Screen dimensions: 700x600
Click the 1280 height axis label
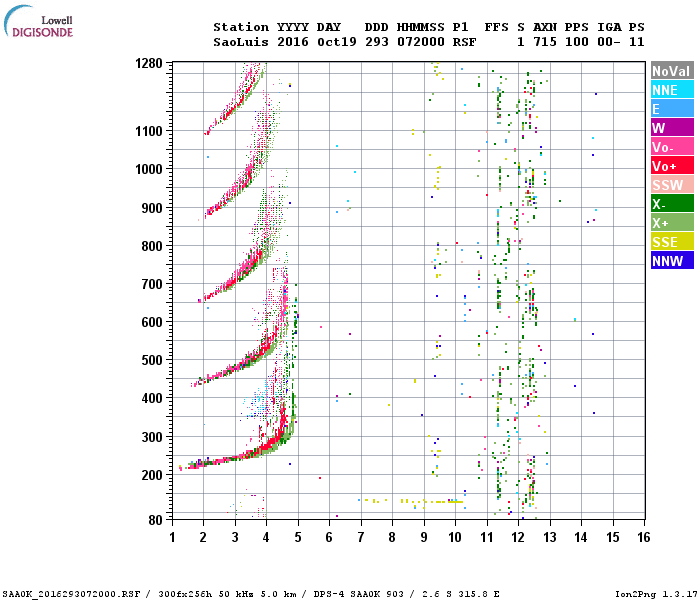click(149, 63)
